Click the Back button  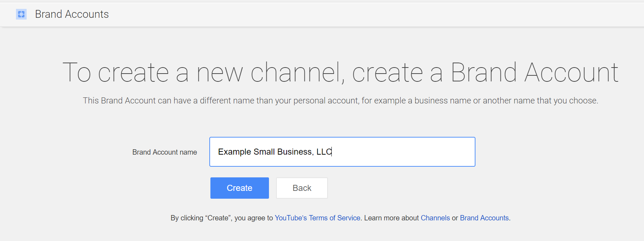302,188
